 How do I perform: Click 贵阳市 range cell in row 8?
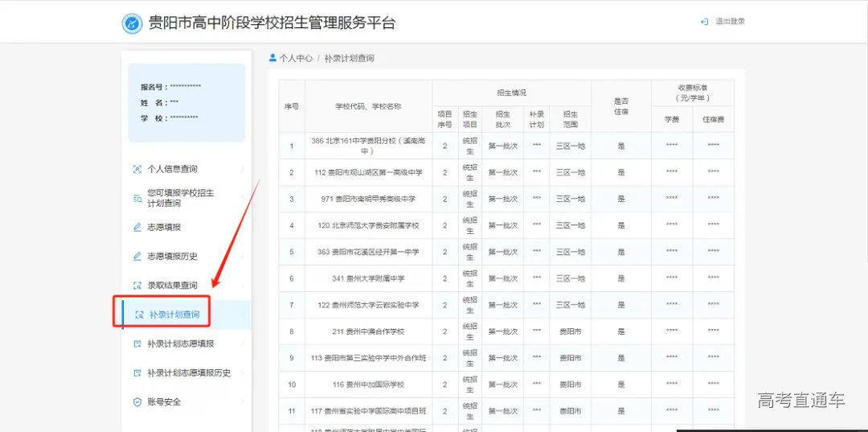pyautogui.click(x=570, y=331)
